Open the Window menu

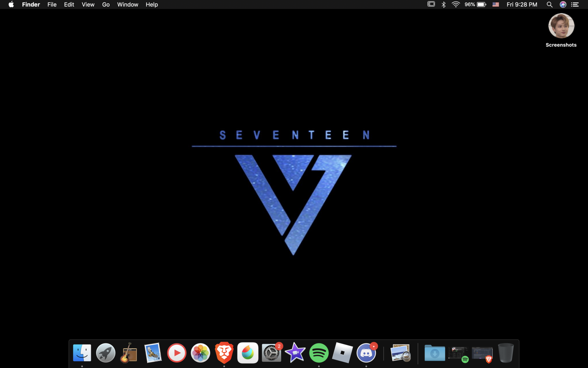[x=128, y=4]
